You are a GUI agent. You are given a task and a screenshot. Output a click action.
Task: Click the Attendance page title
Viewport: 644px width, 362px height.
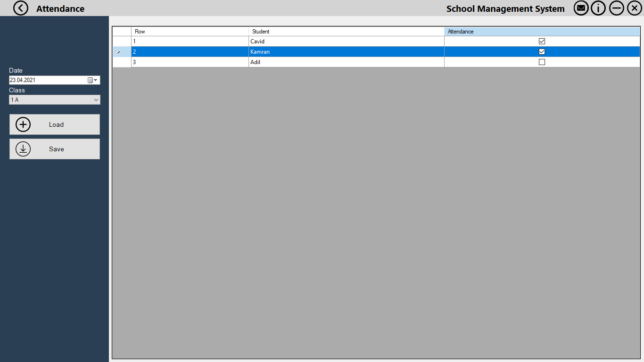pos(60,8)
